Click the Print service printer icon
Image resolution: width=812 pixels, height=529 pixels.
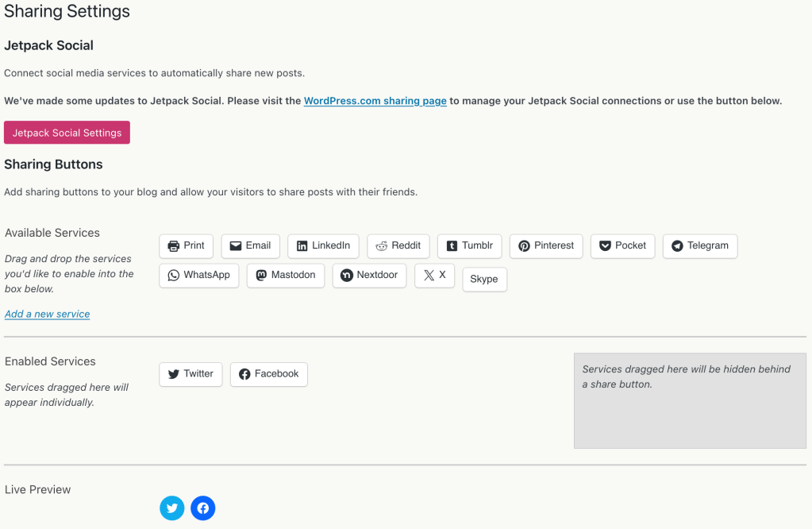pyautogui.click(x=174, y=246)
